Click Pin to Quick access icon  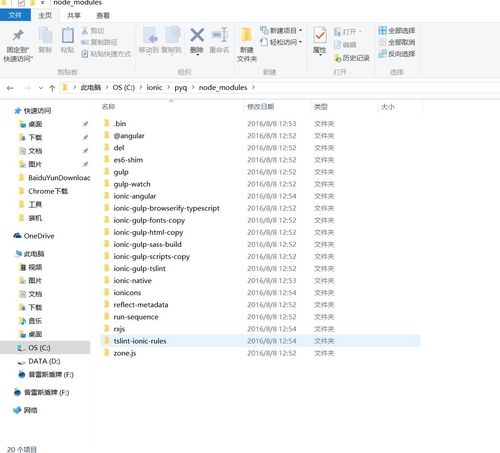pyautogui.click(x=18, y=35)
